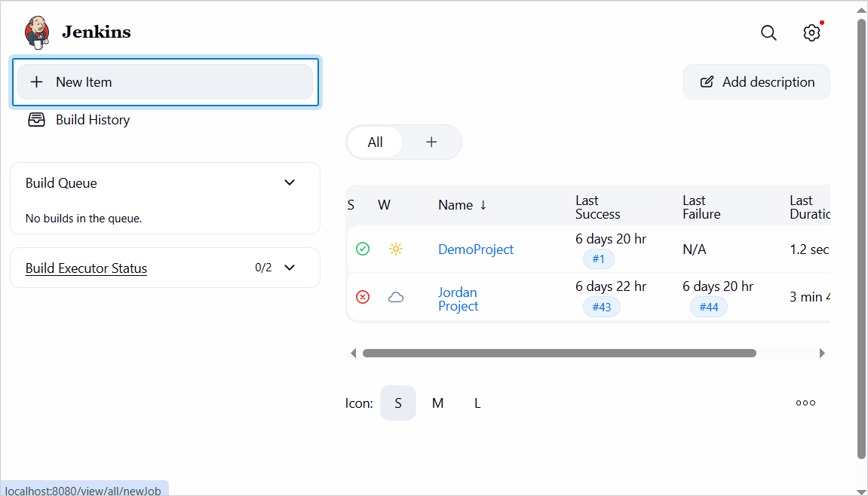Click DemoProject green success status icon
Viewport: 868px width, 496px height.
click(x=363, y=249)
